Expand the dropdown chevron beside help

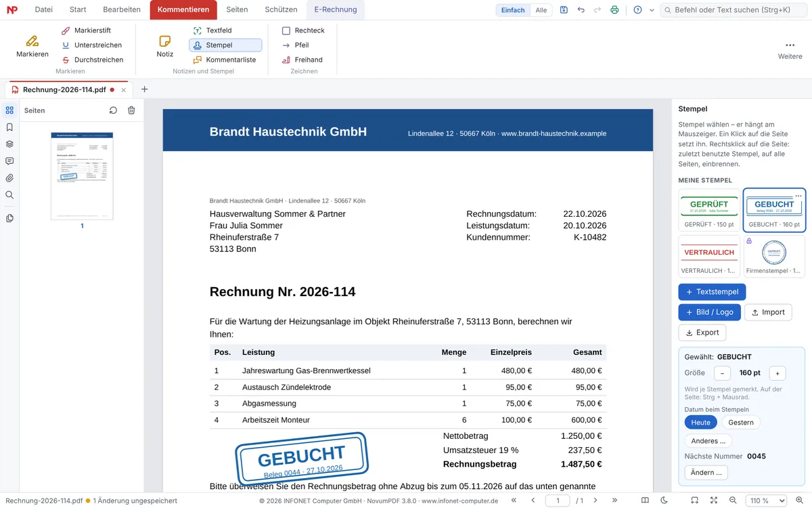(x=652, y=10)
